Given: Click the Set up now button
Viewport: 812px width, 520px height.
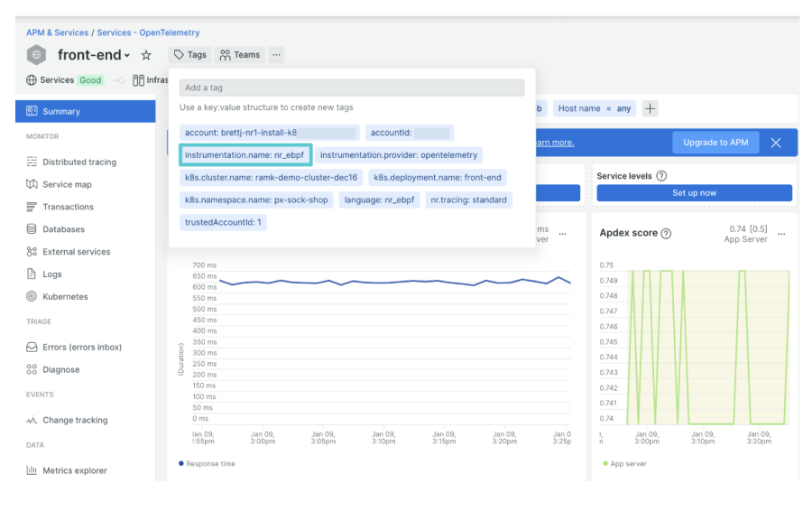Looking at the screenshot, I should pyautogui.click(x=694, y=193).
